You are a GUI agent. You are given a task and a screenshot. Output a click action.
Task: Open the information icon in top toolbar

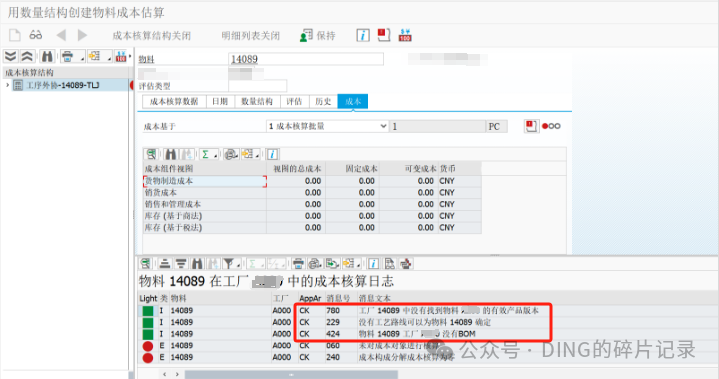pos(363,35)
